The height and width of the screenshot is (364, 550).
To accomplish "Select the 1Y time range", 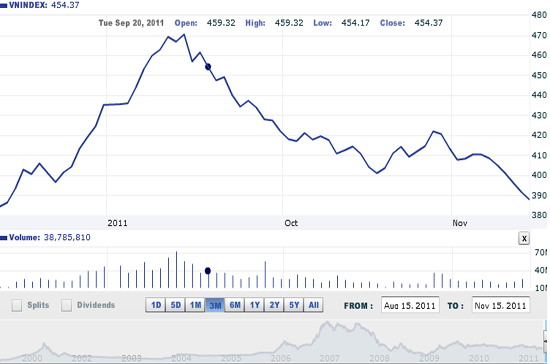I will [x=255, y=305].
